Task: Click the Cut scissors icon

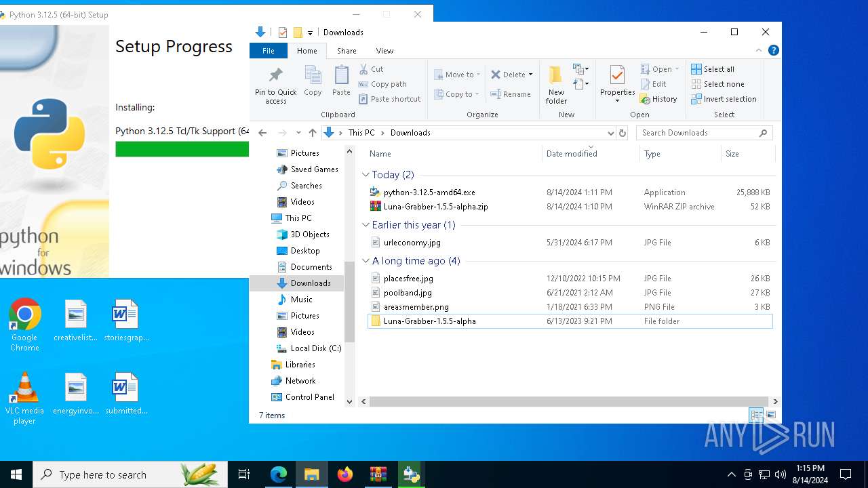Action: tap(363, 69)
